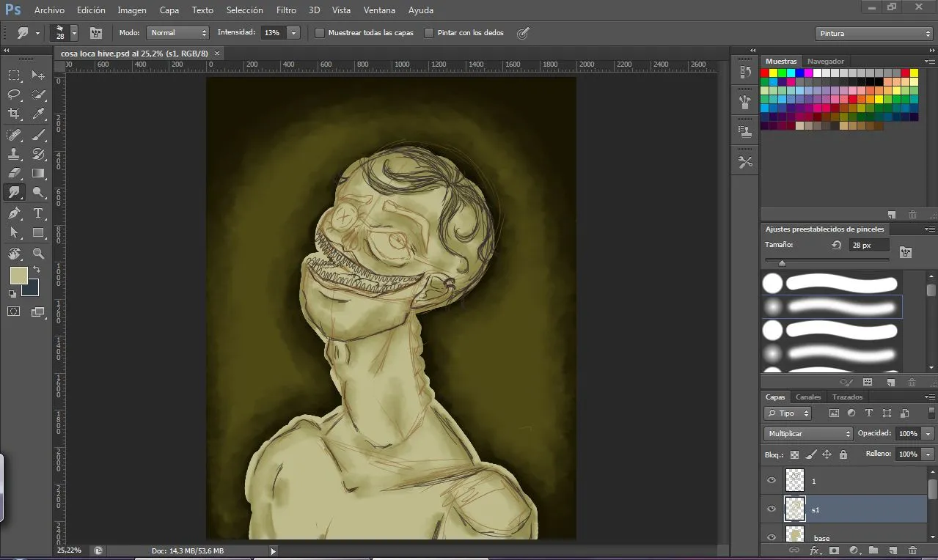Open the Tipo layer filter dropdown
This screenshot has height=560, width=938.
[x=788, y=413]
